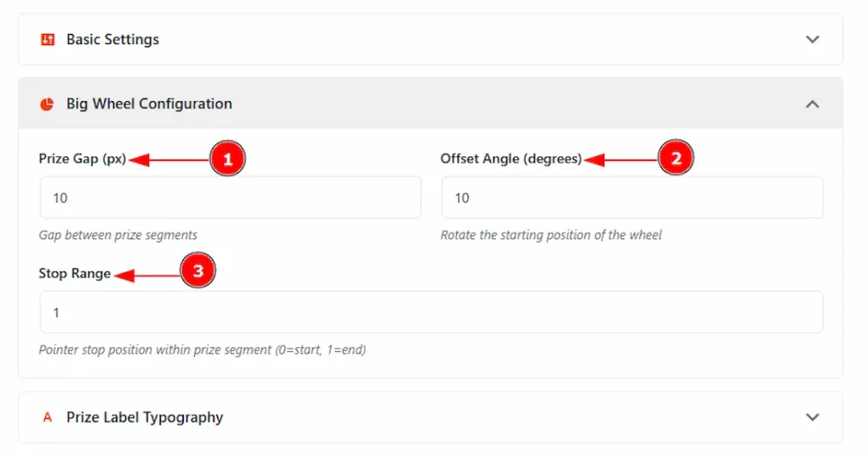Open the Basic Settings section title
The width and height of the screenshot is (868, 453).
[x=113, y=40]
